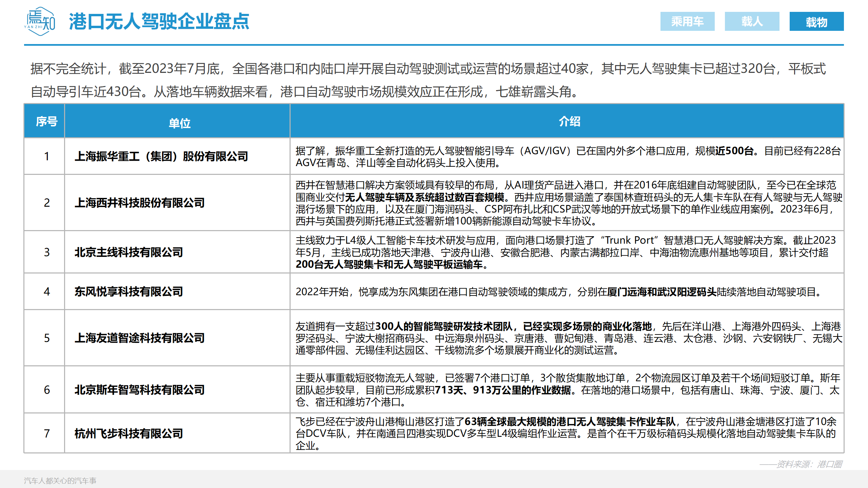Click row number 5 cell

[44, 338]
